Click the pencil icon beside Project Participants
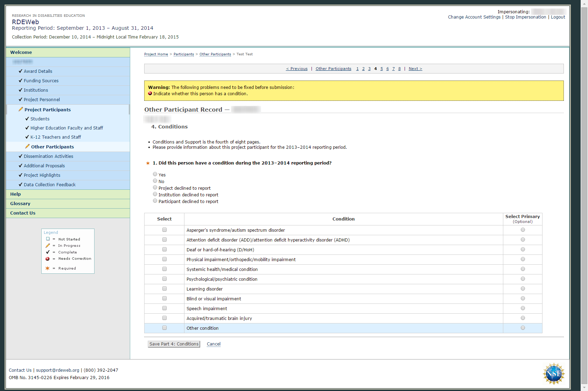The height and width of the screenshot is (391, 588). pyautogui.click(x=21, y=110)
